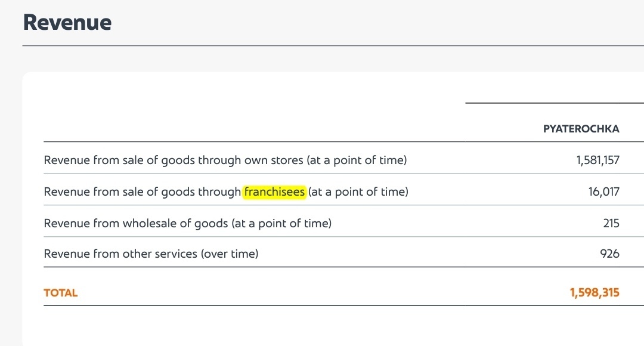Screen dimensions: 644x346
Task: Click the '(over time)' text
Action: pos(230,254)
